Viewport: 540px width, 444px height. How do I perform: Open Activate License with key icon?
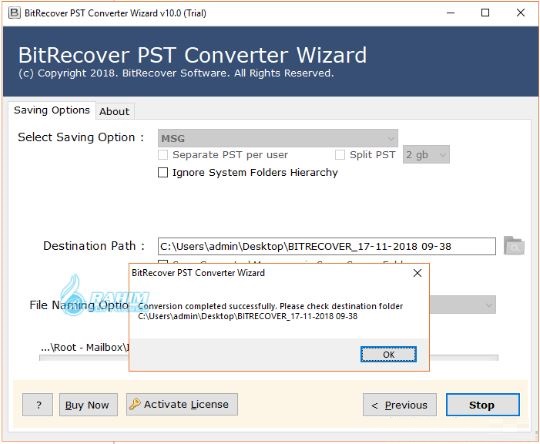coord(182,404)
